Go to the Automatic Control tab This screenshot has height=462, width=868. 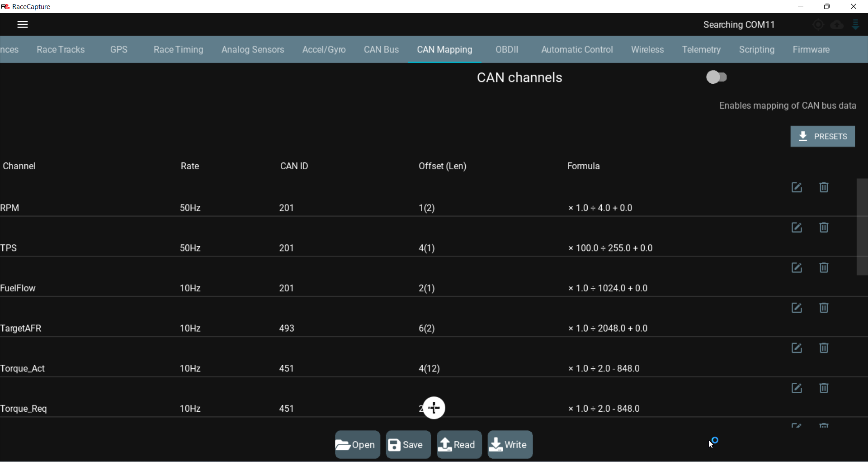pyautogui.click(x=577, y=49)
